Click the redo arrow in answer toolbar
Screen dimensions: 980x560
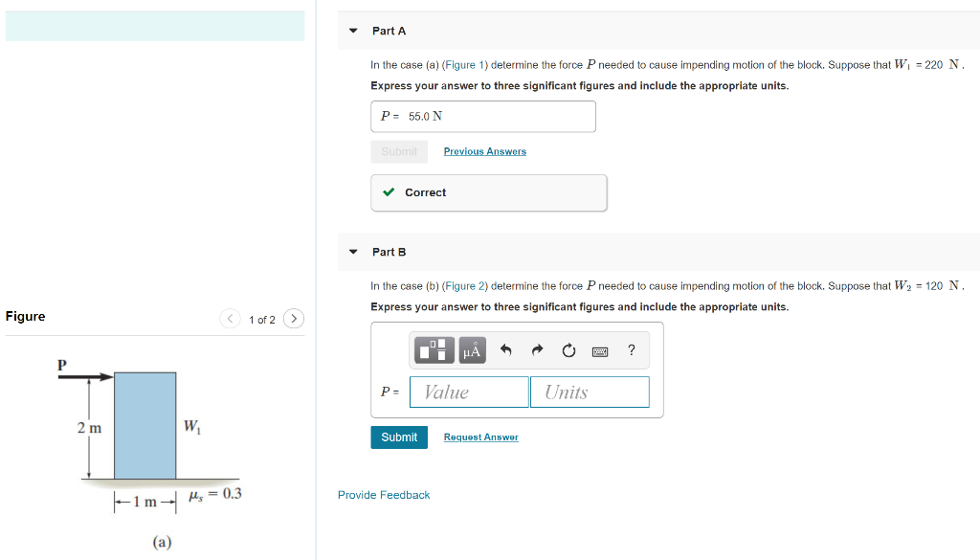click(x=536, y=350)
